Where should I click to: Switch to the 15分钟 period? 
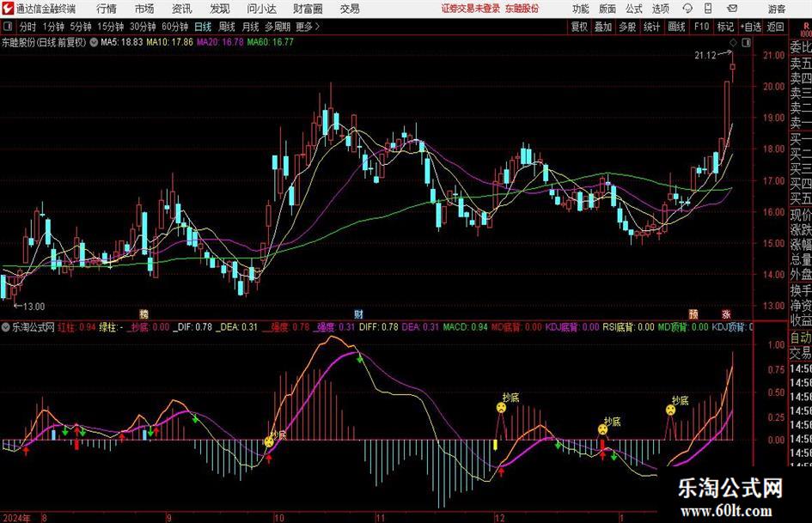(111, 27)
